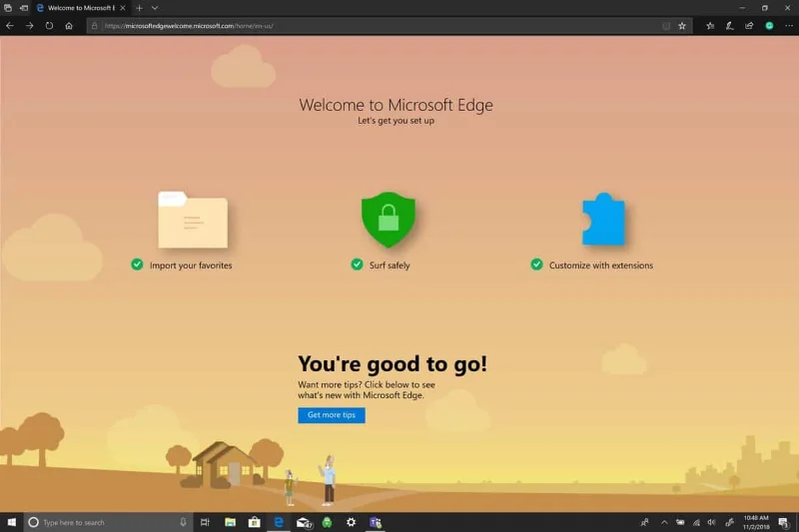
Task: Toggle checkmark beside Import your favorites
Action: [137, 265]
